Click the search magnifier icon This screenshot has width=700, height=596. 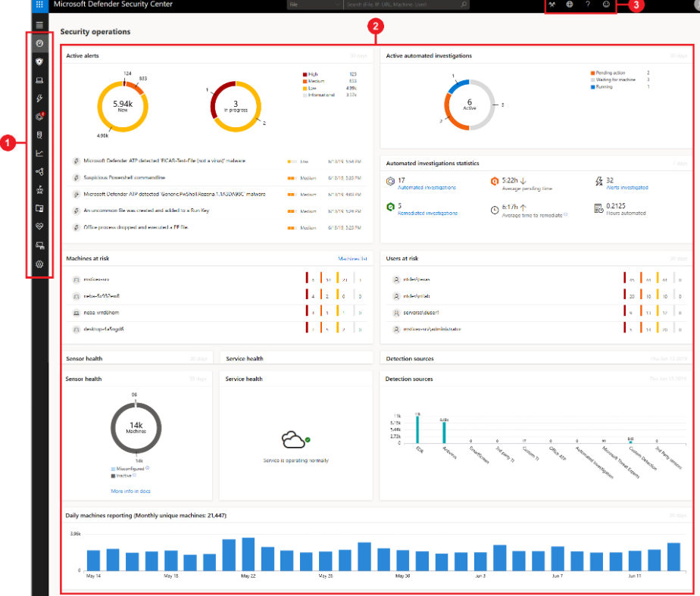[464, 5]
